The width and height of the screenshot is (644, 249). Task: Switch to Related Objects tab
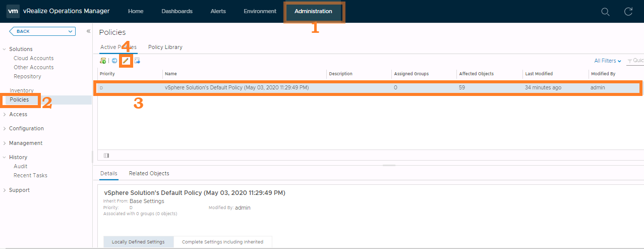click(x=149, y=173)
